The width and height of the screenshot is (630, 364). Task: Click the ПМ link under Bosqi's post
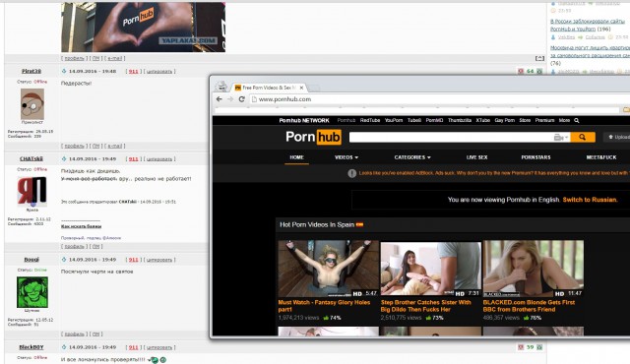point(96,334)
